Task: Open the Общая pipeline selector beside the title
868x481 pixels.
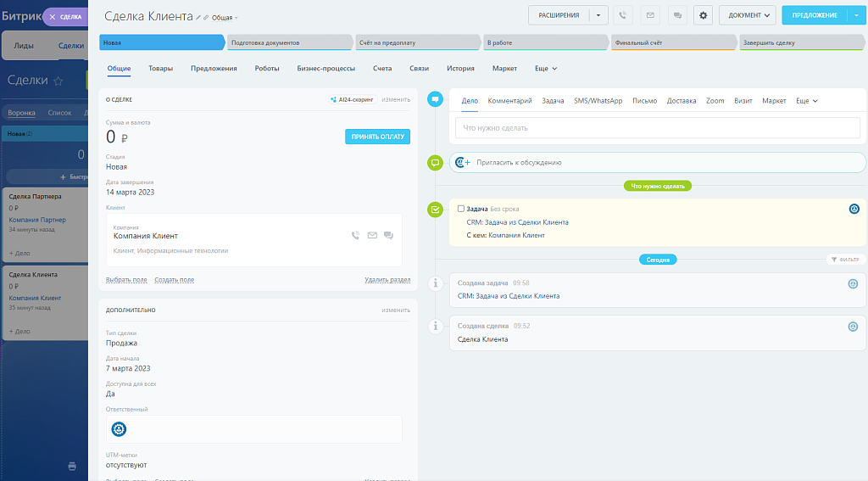Action: coord(224,18)
